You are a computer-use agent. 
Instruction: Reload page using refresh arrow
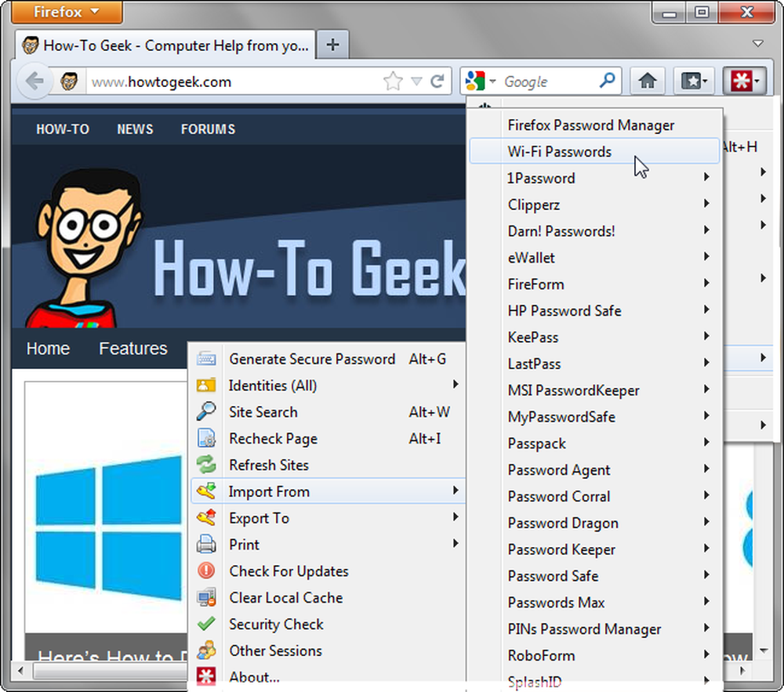click(437, 81)
